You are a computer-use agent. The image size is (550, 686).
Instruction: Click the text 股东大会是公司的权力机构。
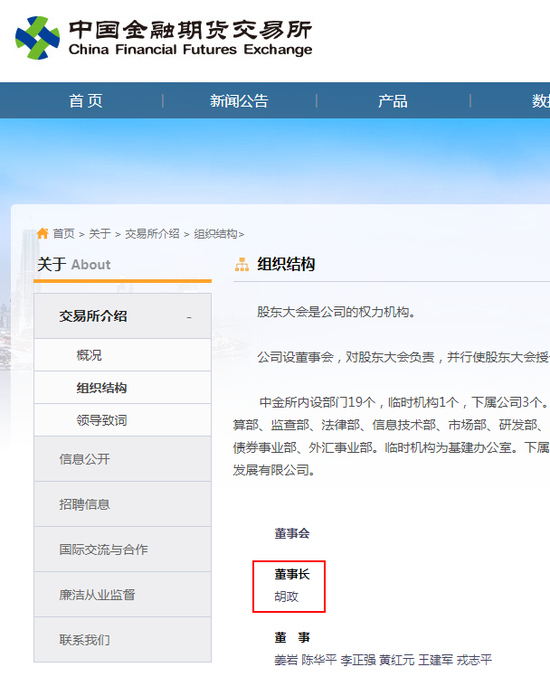pyautogui.click(x=336, y=312)
